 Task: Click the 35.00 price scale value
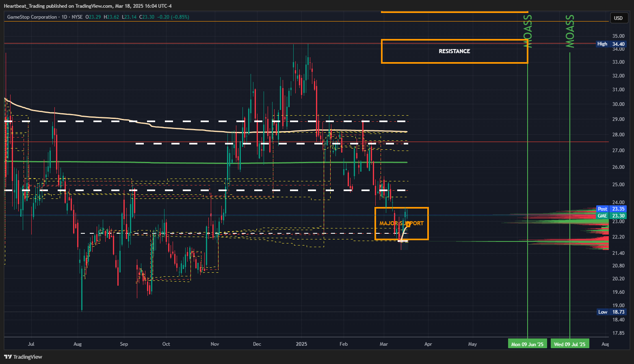[x=618, y=36]
